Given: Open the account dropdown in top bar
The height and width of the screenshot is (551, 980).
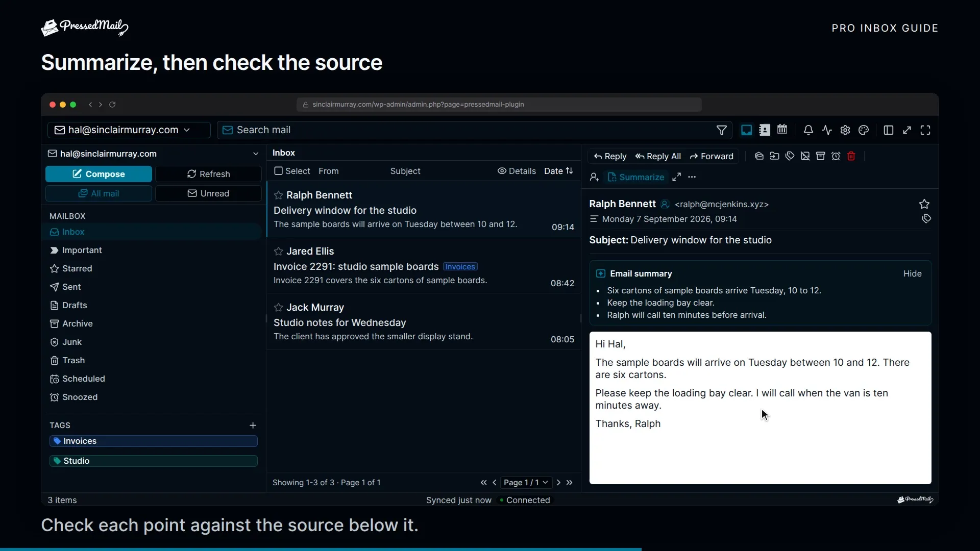Looking at the screenshot, I should 129,130.
